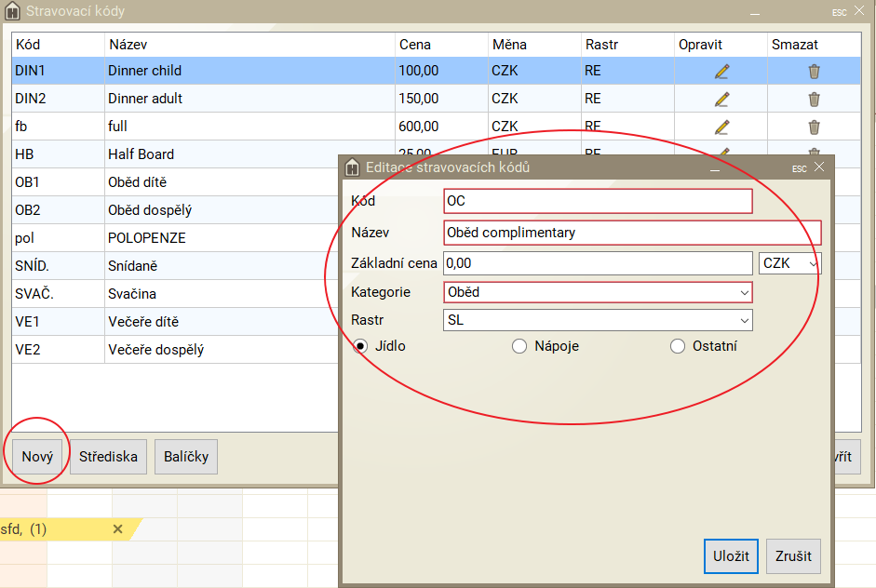Choose the Nápoje radio option
Screen dimensions: 876x588
[519, 346]
